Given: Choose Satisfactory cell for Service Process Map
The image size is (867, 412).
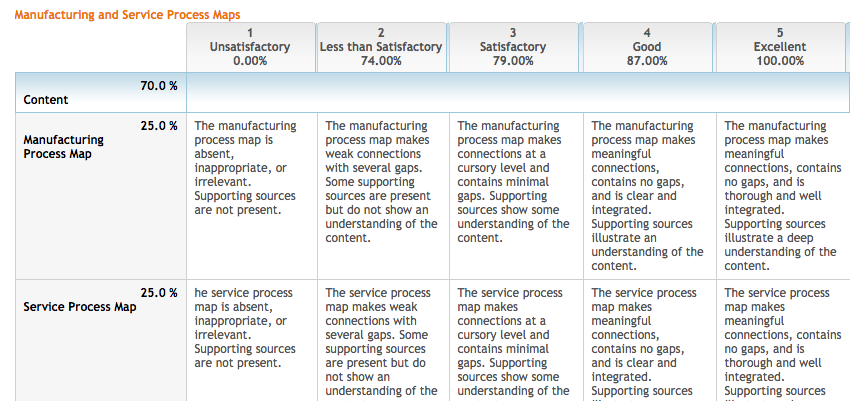Looking at the screenshot, I should [516, 340].
